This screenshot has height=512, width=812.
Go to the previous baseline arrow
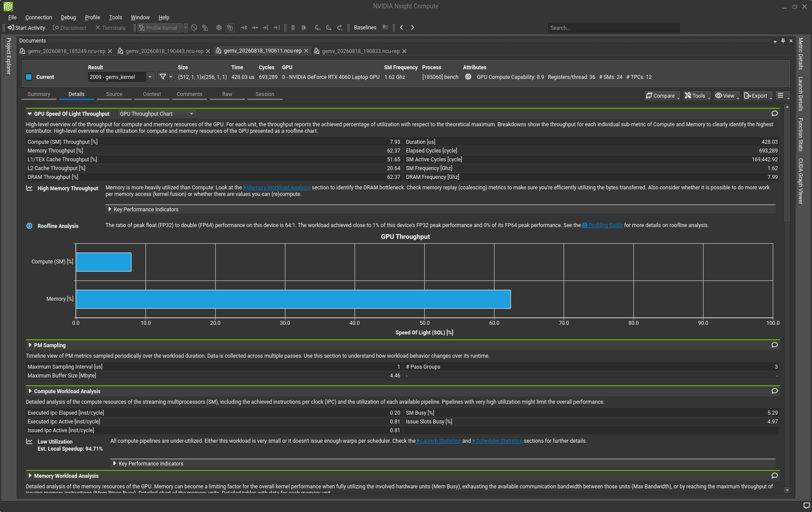401,28
